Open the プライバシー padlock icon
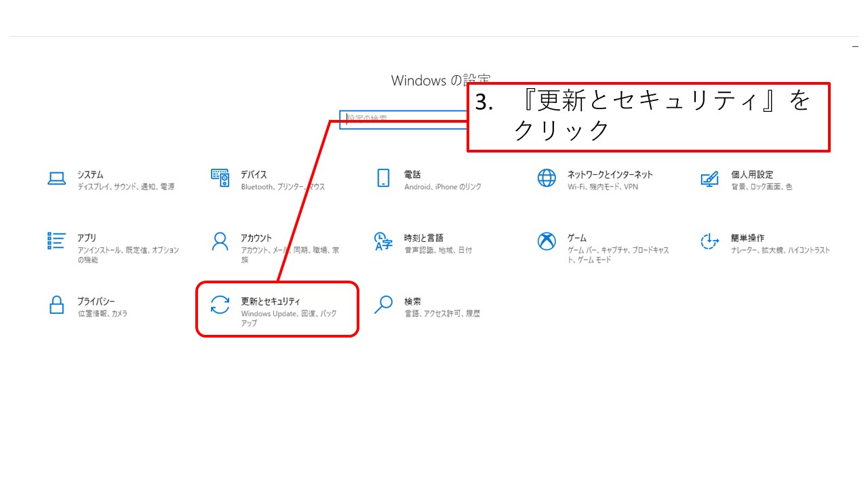 tap(56, 305)
